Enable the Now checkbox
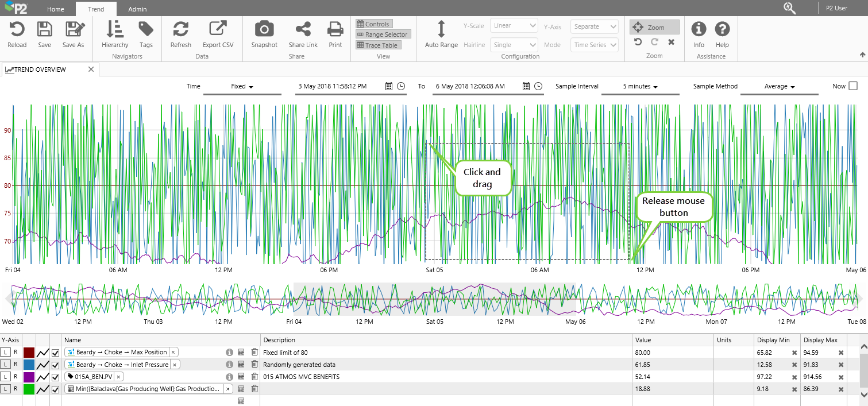Viewport: 868px width, 406px height. pos(853,86)
